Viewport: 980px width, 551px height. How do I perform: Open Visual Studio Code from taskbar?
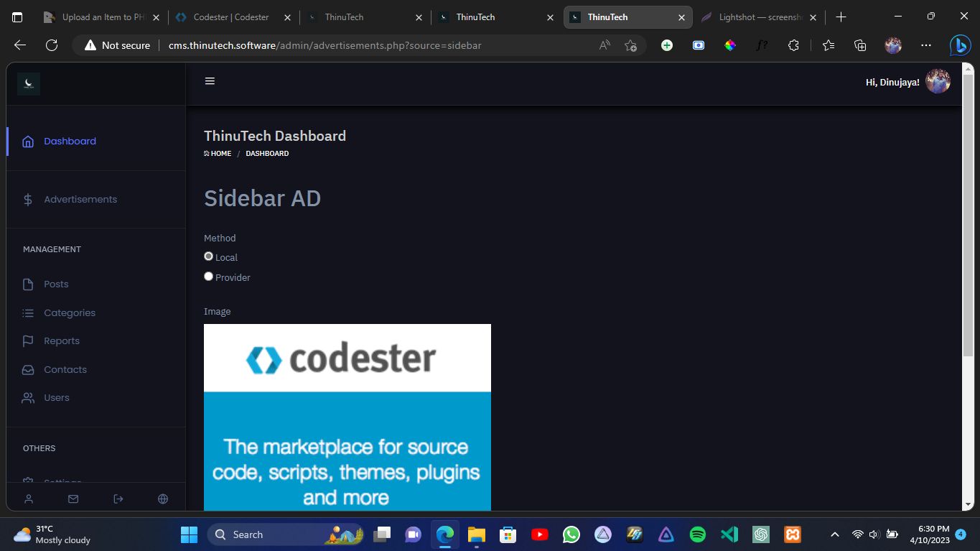729,534
